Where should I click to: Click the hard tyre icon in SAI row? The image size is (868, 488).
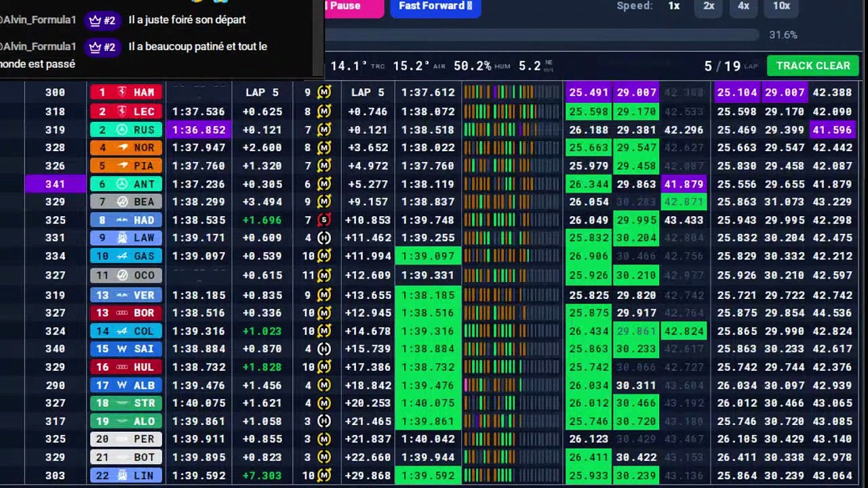pyautogui.click(x=324, y=348)
